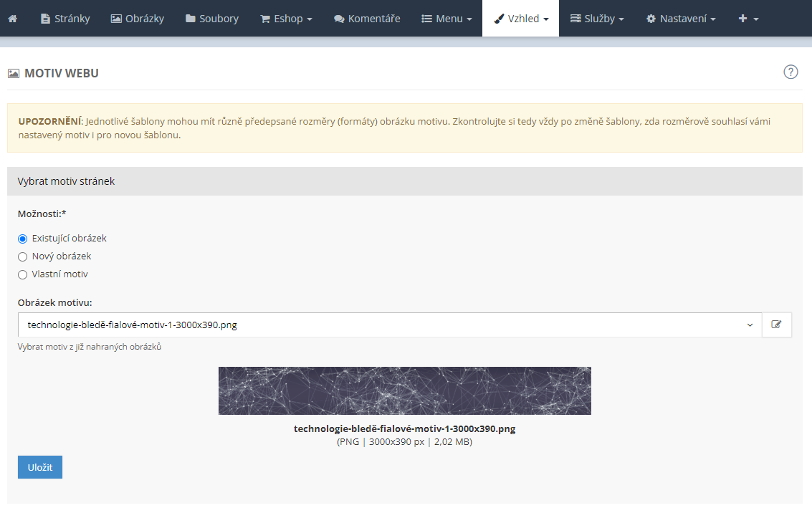Expand the Menu navigation item
This screenshot has width=812, height=513.
click(446, 19)
